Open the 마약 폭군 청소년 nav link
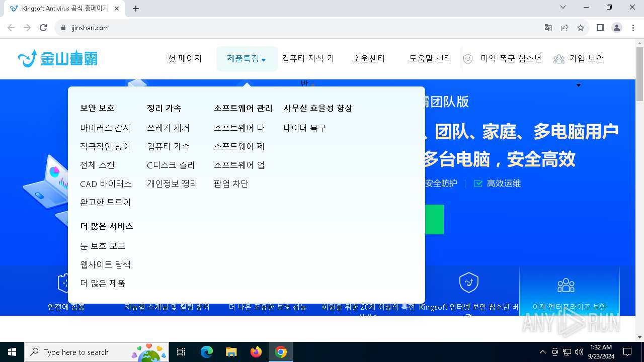 click(511, 59)
